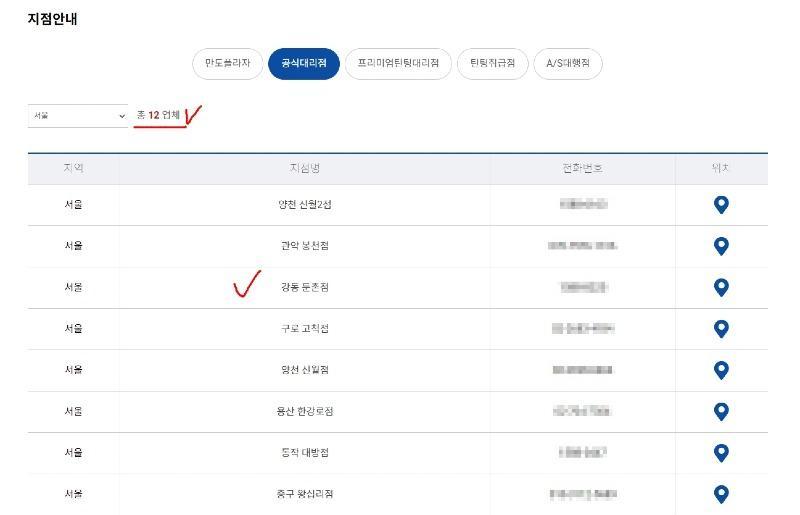800x515 pixels.
Task: Click the 용산 한강로점 branch name
Action: 306,411
